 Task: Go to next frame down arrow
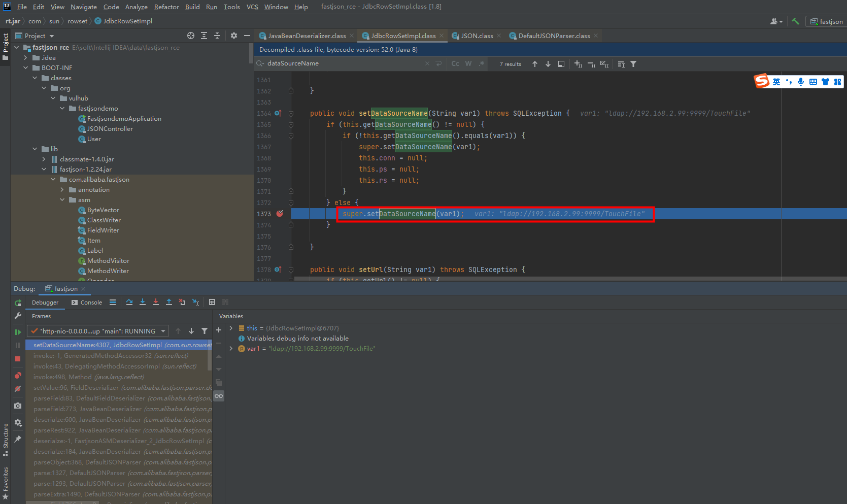tap(191, 331)
